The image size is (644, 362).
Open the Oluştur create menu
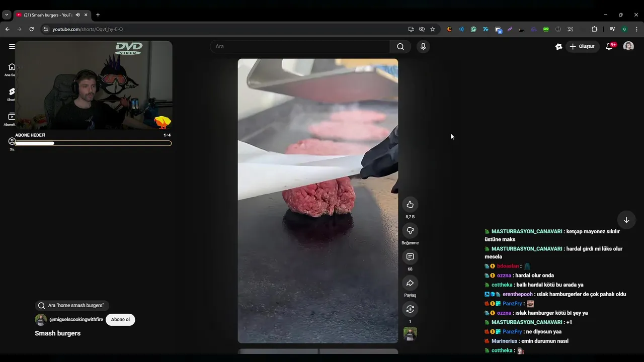tap(582, 47)
